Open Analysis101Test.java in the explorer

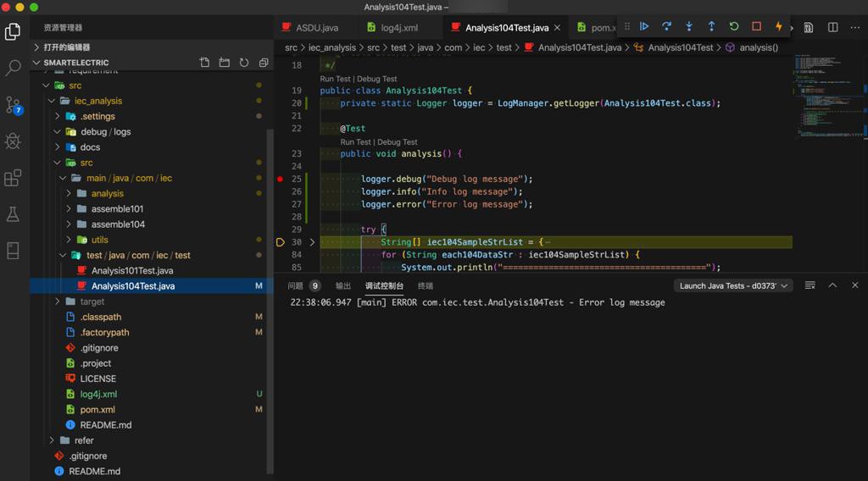131,271
